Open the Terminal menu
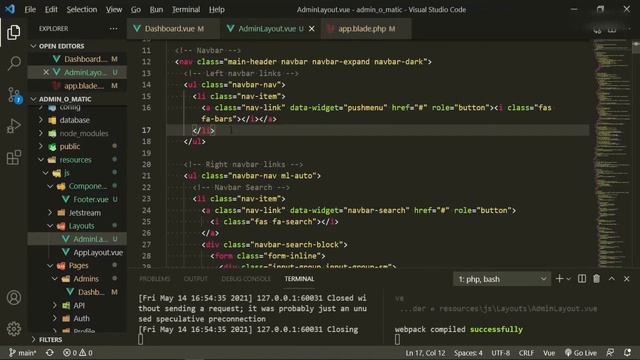Screen dimensions: 640x360 186,9
